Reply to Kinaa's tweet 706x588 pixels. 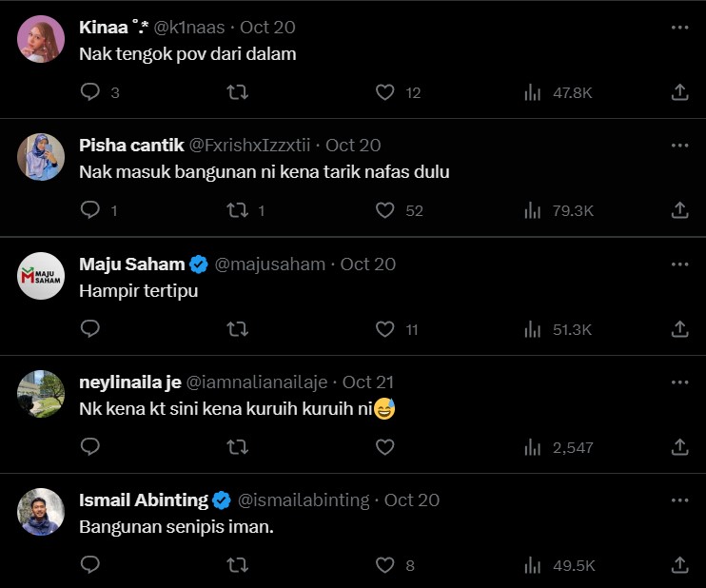tap(90, 92)
